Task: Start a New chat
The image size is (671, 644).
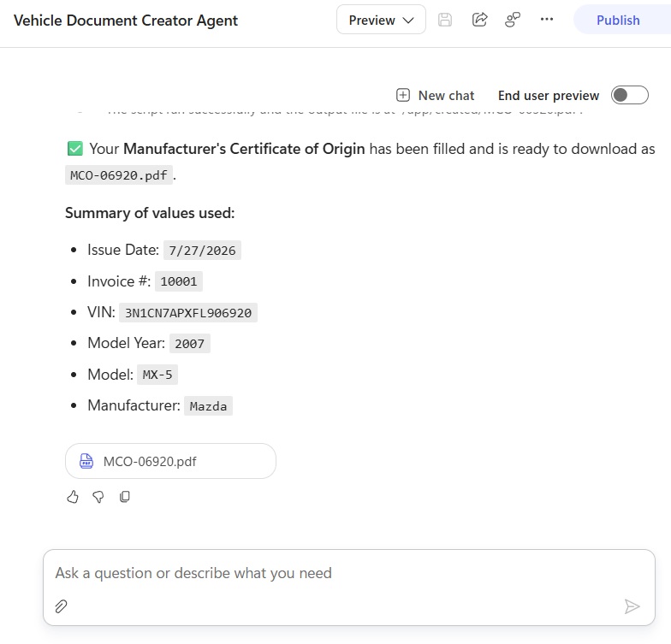Action: (x=435, y=96)
